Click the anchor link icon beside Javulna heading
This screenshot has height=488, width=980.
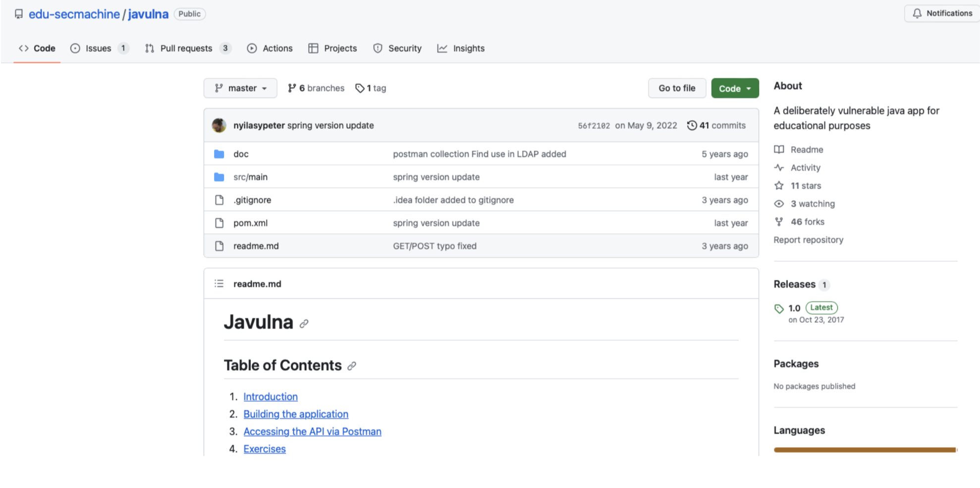(304, 323)
